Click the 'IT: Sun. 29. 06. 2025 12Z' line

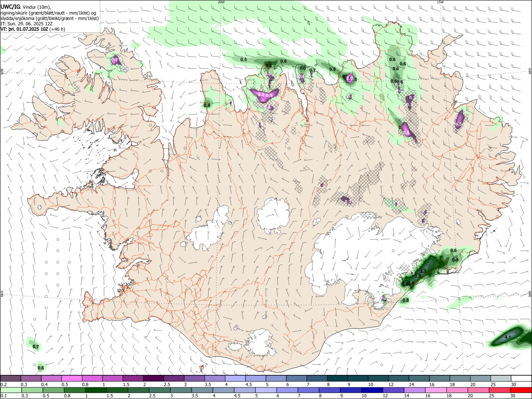click(x=27, y=24)
